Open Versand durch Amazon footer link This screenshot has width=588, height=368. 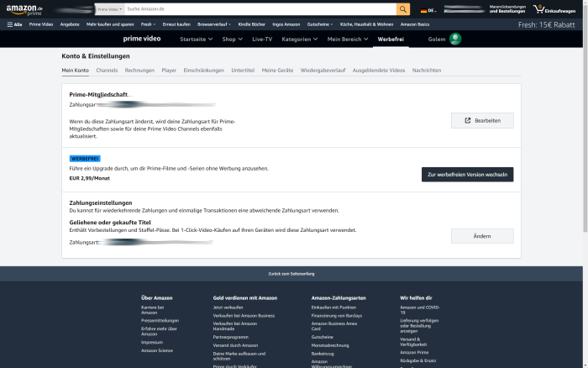[235, 345]
